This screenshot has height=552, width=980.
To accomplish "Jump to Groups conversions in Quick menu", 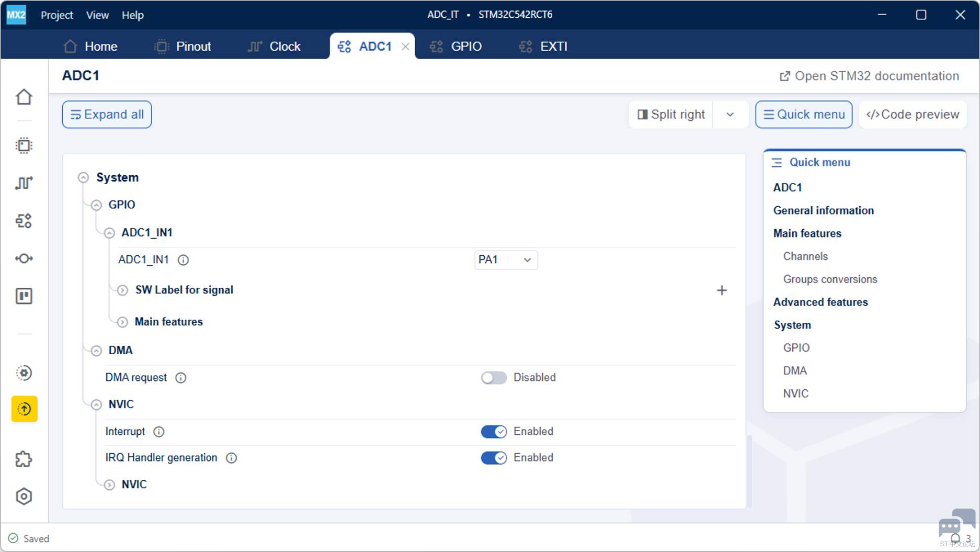I will point(830,279).
